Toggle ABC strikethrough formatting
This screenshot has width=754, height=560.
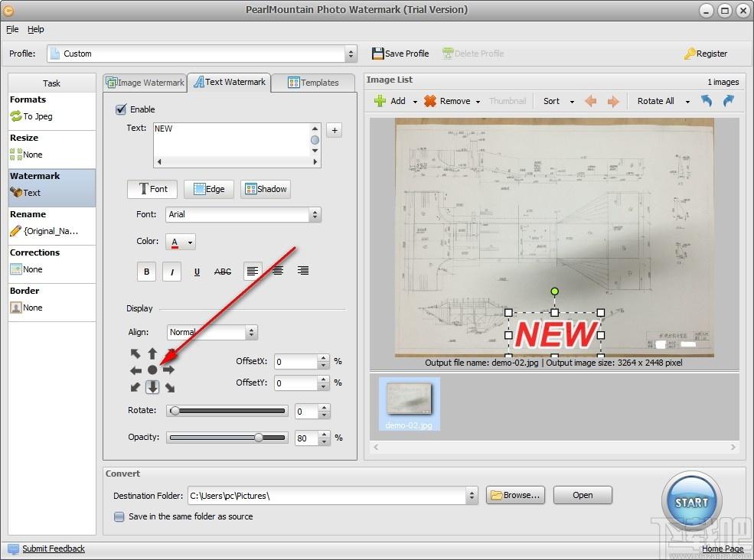coord(223,272)
